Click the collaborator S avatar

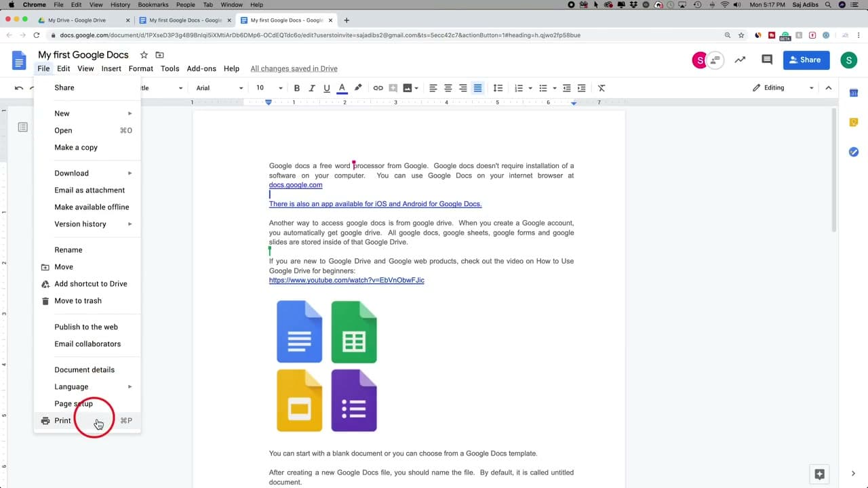click(x=699, y=60)
